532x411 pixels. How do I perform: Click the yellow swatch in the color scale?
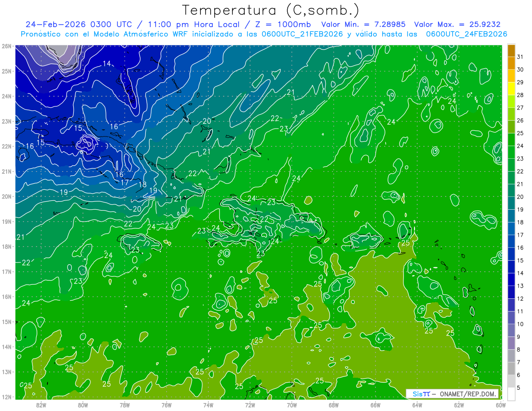point(511,89)
